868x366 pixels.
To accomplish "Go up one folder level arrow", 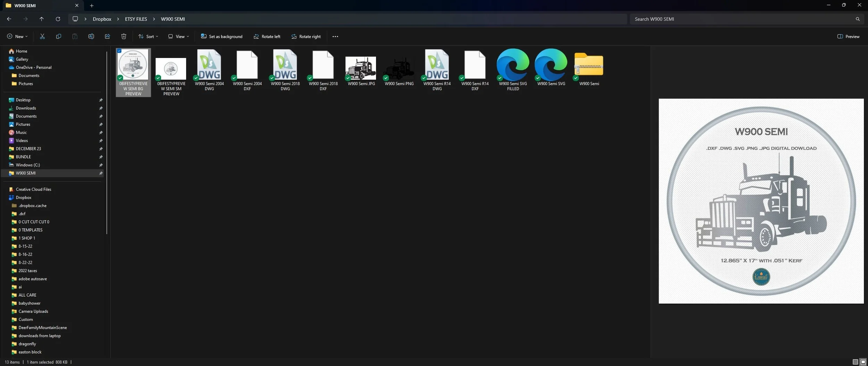I will [x=41, y=19].
